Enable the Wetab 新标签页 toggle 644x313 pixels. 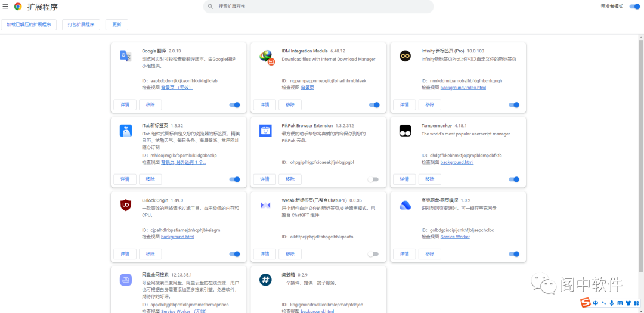click(373, 254)
